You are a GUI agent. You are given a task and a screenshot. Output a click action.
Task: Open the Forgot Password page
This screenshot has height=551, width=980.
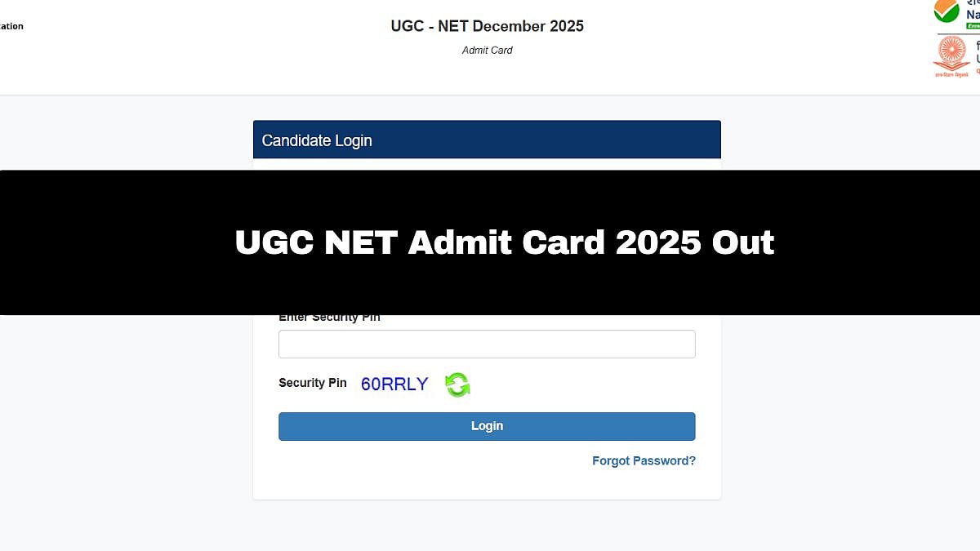point(644,460)
